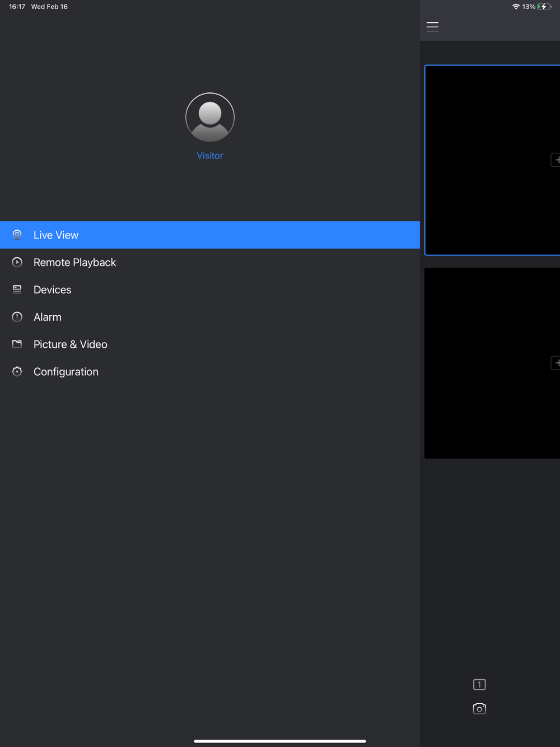Tap the Wed Feb 16 date text
This screenshot has width=560, height=747.
[49, 7]
